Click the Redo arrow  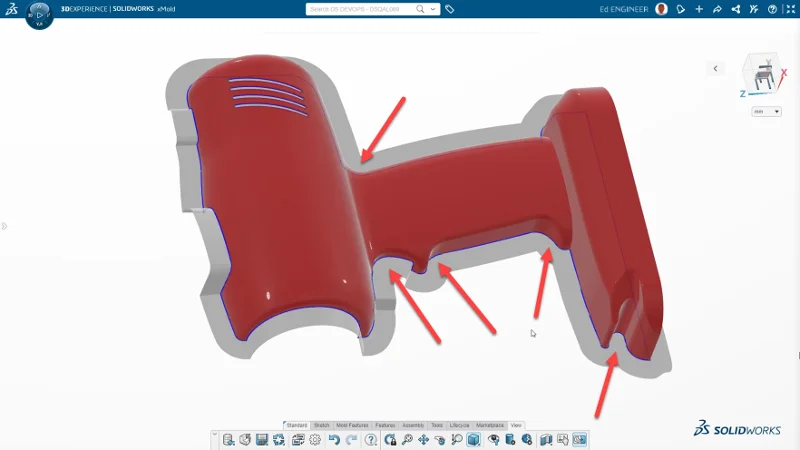coord(352,440)
